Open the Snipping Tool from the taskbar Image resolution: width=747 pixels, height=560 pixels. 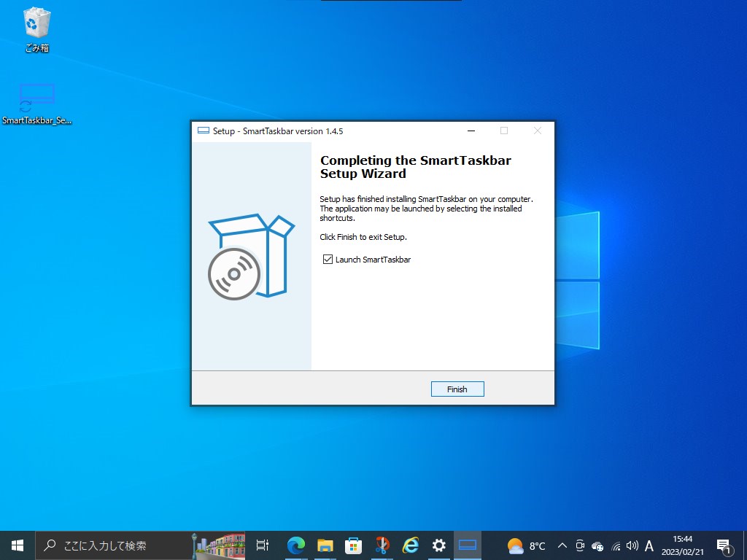382,545
